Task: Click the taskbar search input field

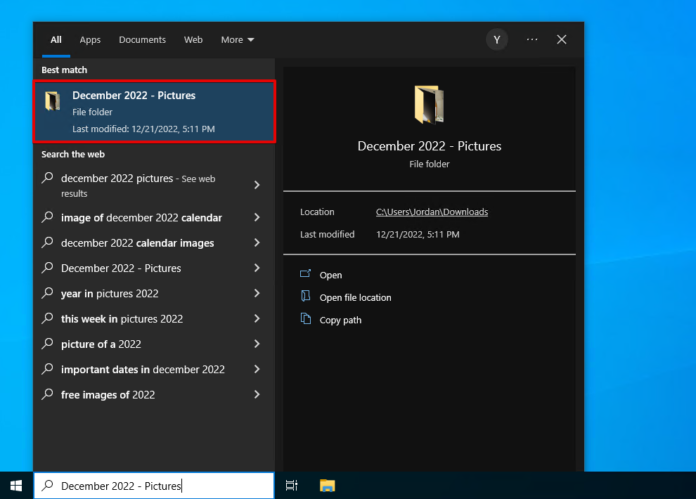Action: tap(154, 486)
